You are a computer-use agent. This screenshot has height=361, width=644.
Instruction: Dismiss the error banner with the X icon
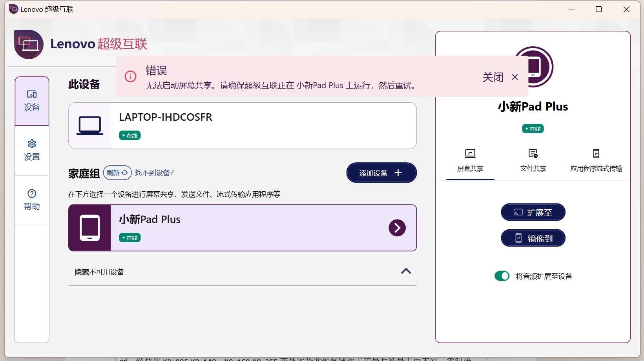pos(515,77)
